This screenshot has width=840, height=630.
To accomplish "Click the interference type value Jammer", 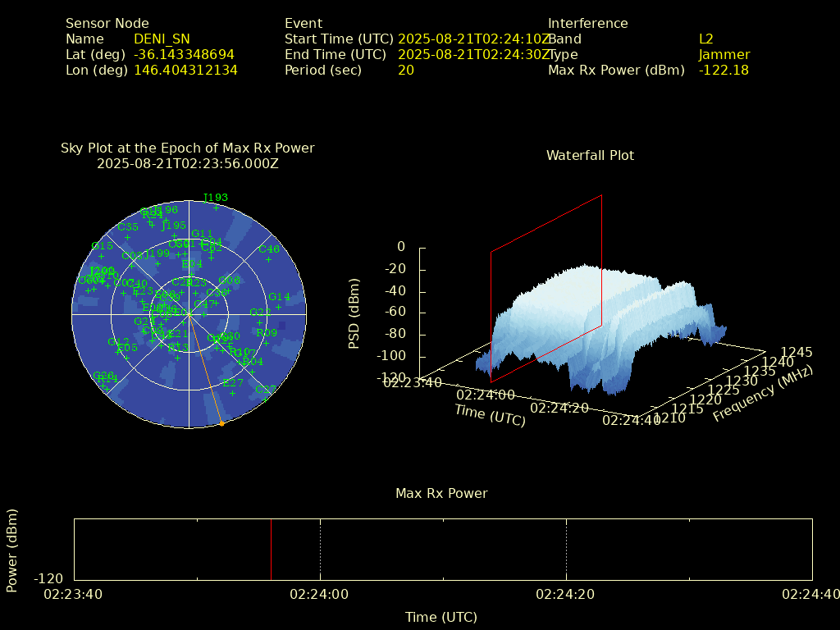I will click(724, 54).
